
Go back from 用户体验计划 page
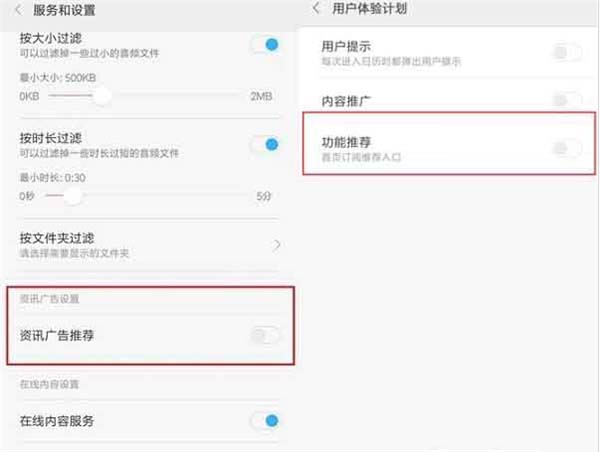(316, 8)
